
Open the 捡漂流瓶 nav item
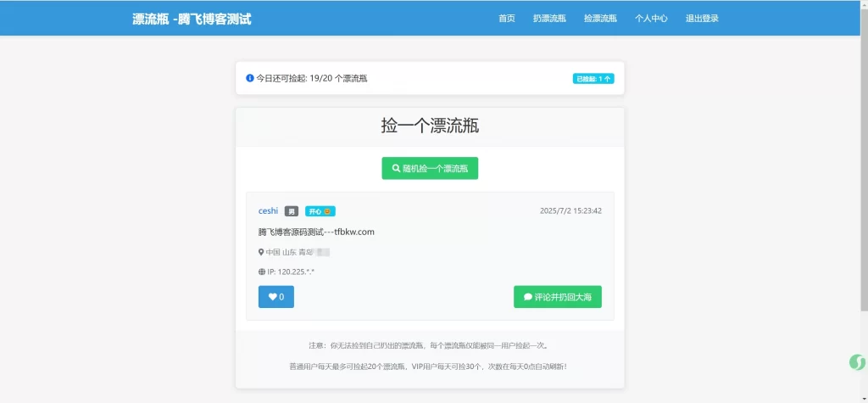coord(600,19)
